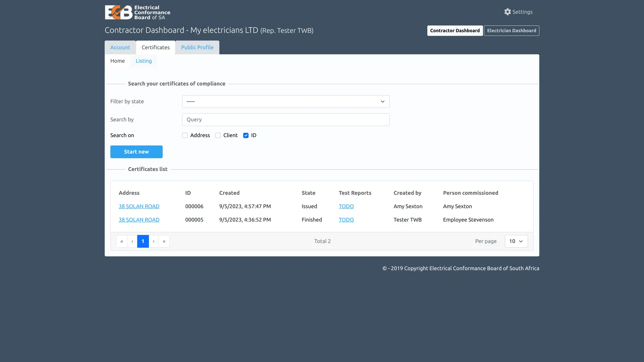
Task: Click Contractor Dashboard button icon
Action: pos(455,30)
